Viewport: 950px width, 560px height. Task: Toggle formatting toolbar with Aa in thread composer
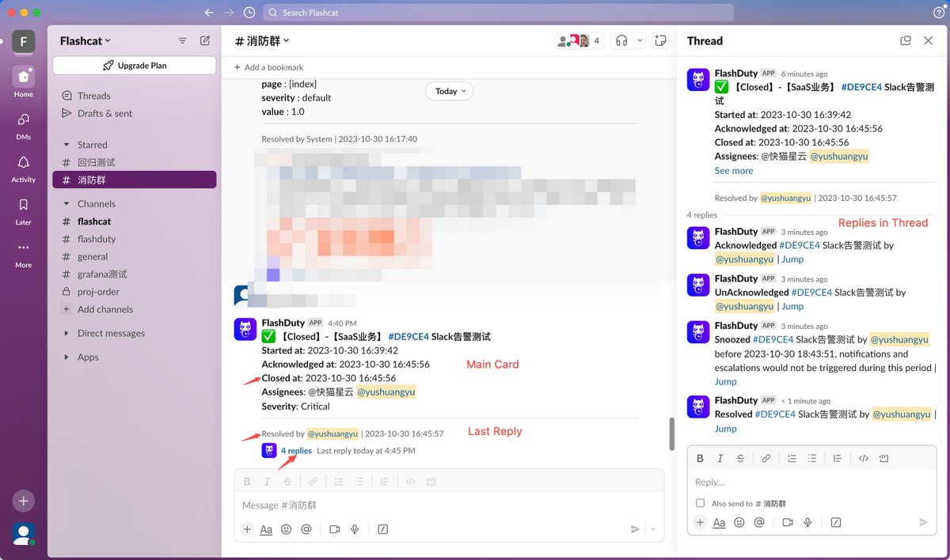[x=719, y=522]
